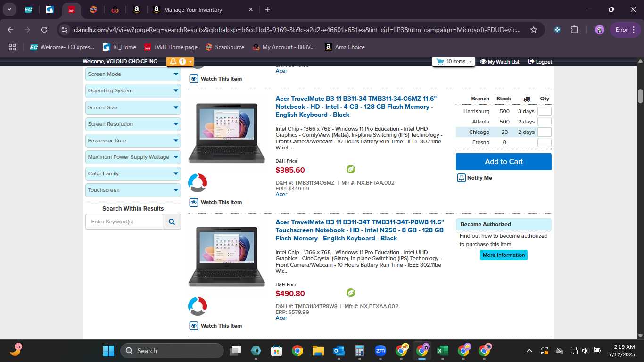This screenshot has height=362, width=644.
Task: Click the red-blue circular compare icon under C6MZ laptop
Action: point(198,183)
